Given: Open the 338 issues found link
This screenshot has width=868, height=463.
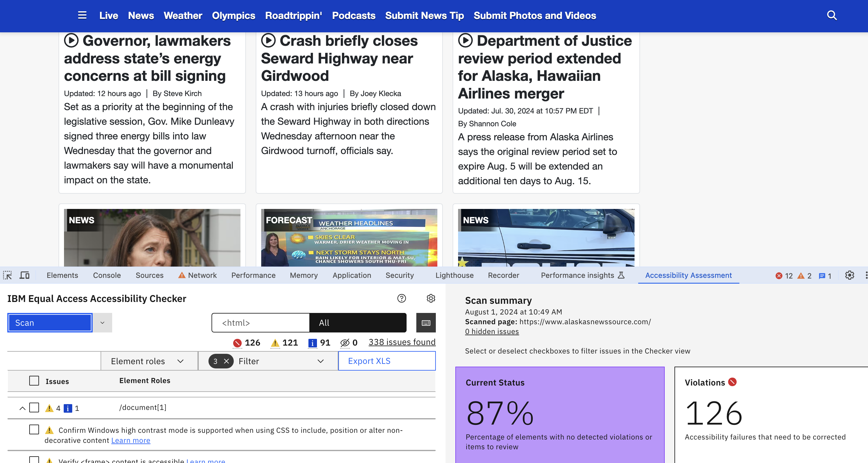Looking at the screenshot, I should (x=402, y=342).
